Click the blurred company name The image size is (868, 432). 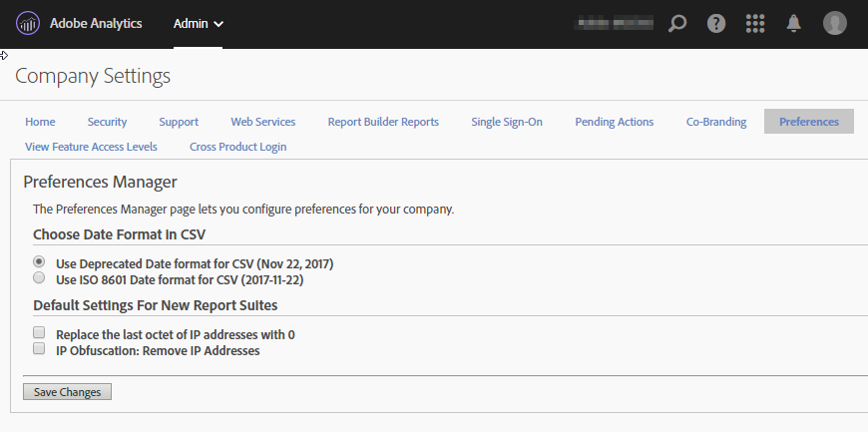point(616,24)
